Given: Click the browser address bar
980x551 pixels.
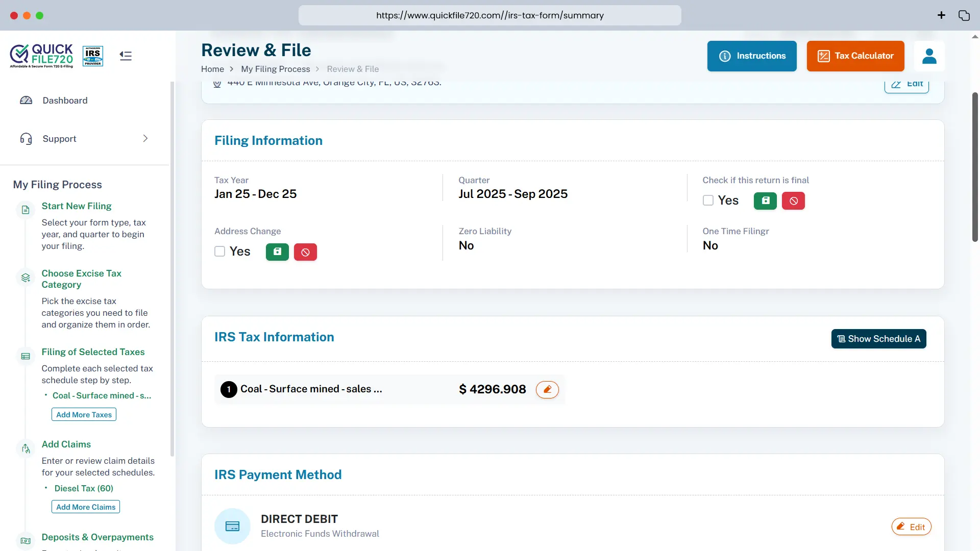Looking at the screenshot, I should pyautogui.click(x=489, y=15).
